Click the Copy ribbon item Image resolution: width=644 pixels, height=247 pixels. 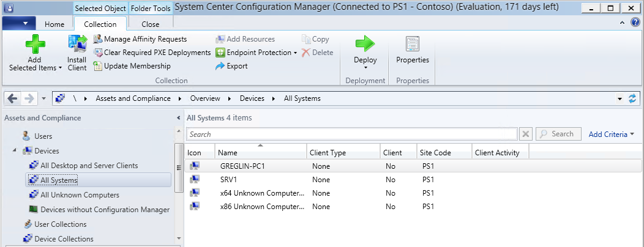315,39
